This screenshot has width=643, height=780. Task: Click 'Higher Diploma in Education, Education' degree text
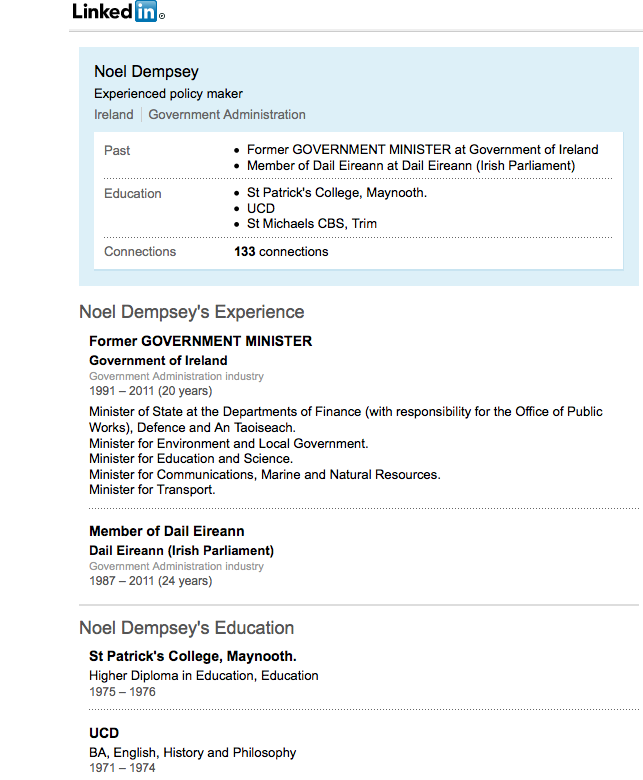[x=203, y=676]
